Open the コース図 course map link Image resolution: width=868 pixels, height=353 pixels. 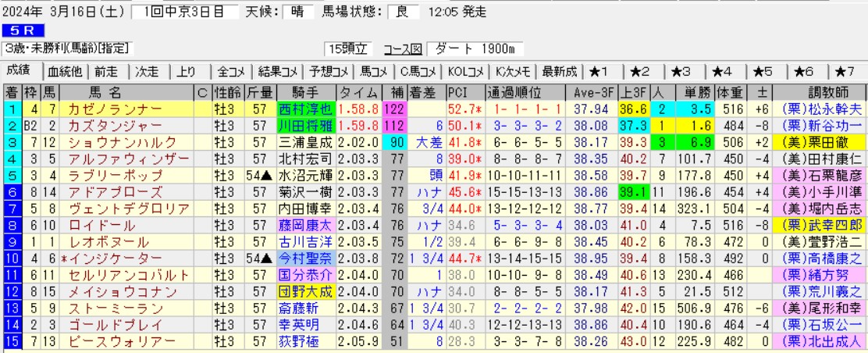click(x=404, y=48)
